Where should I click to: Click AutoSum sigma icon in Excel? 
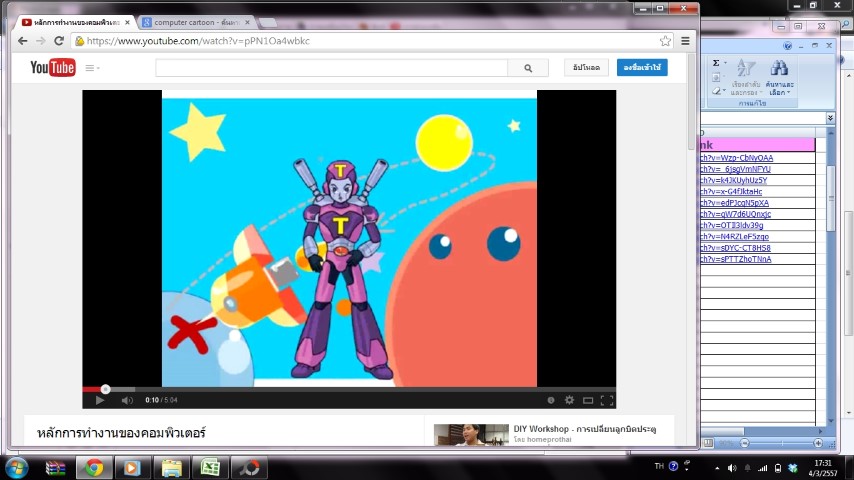(716, 63)
